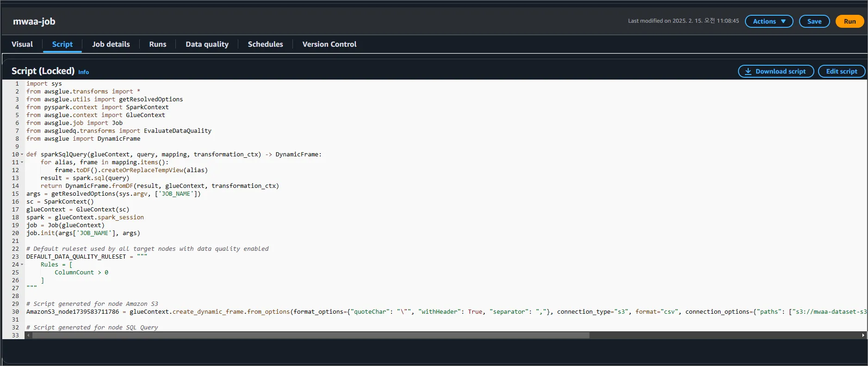This screenshot has width=868, height=366.
Task: Click the Edit script button
Action: tap(842, 71)
